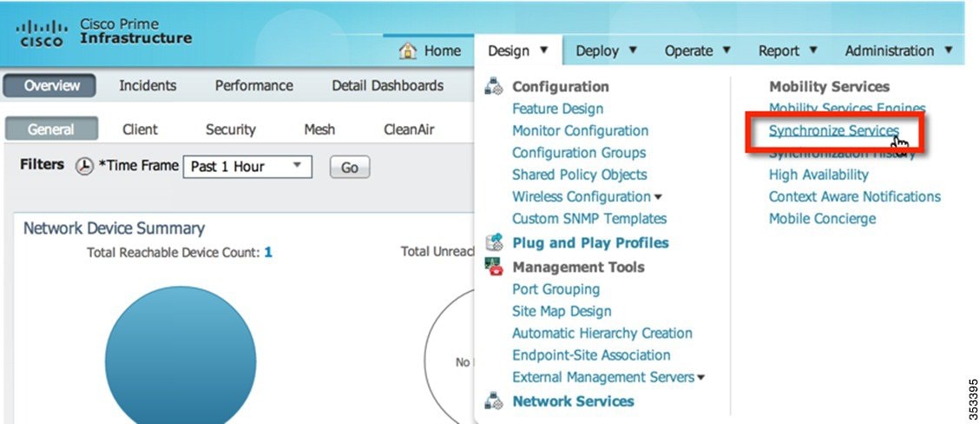Viewport: 980px width, 424px height.
Task: Open Automatic Hierarchy Creation link
Action: [x=602, y=333]
